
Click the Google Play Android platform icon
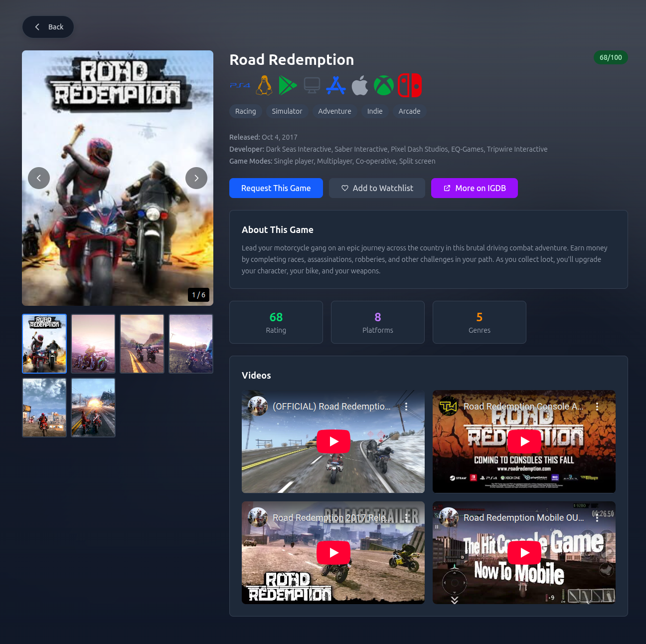[288, 85]
